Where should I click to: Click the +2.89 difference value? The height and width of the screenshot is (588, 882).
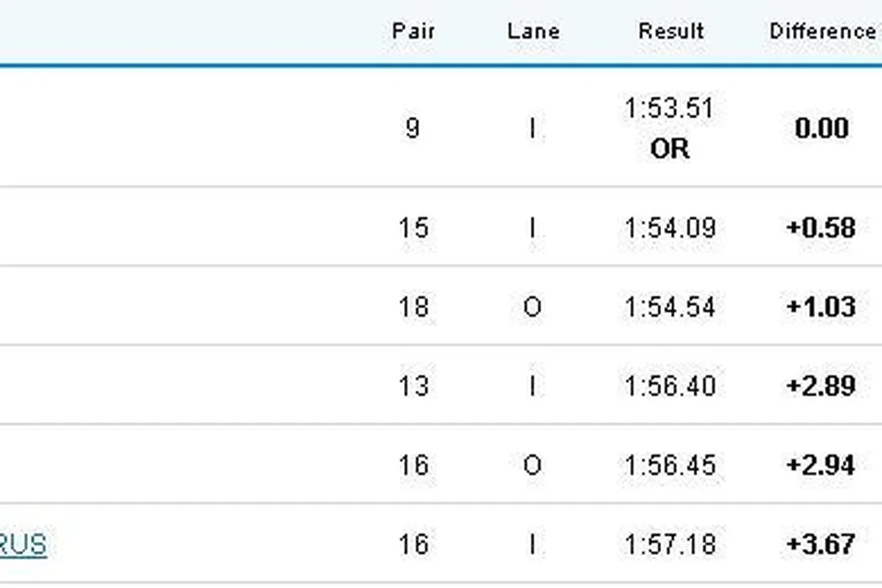821,386
